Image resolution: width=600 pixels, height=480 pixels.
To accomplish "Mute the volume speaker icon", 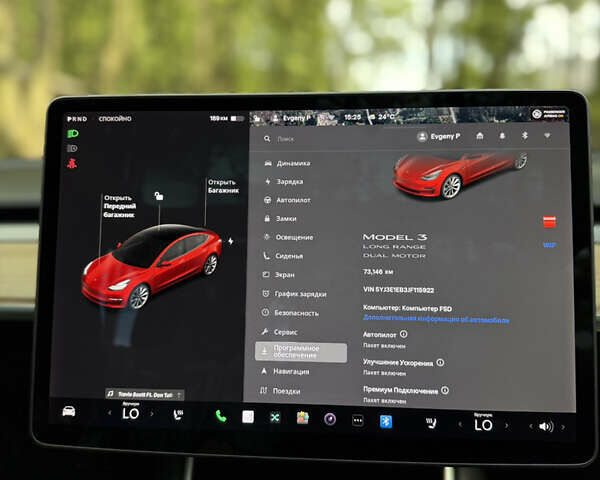I will pos(545,426).
